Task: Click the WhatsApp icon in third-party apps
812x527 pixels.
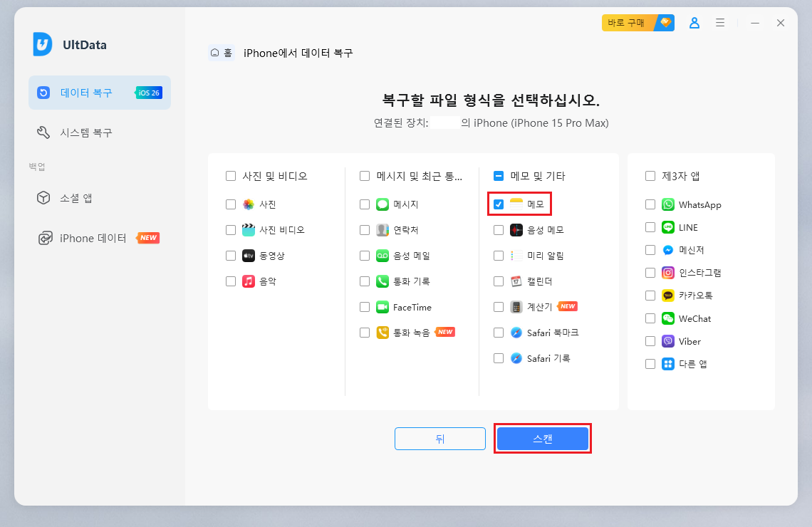Action: 667,204
